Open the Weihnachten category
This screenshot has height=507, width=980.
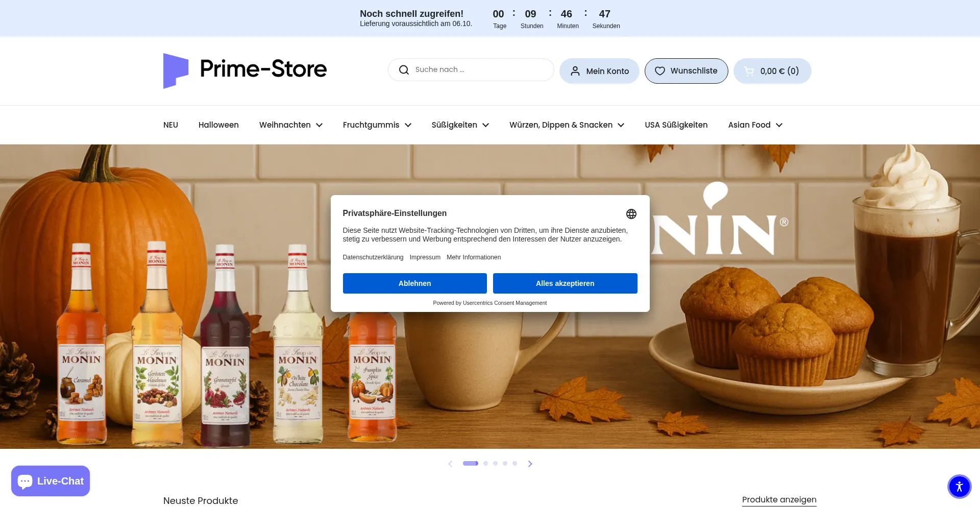click(x=285, y=125)
